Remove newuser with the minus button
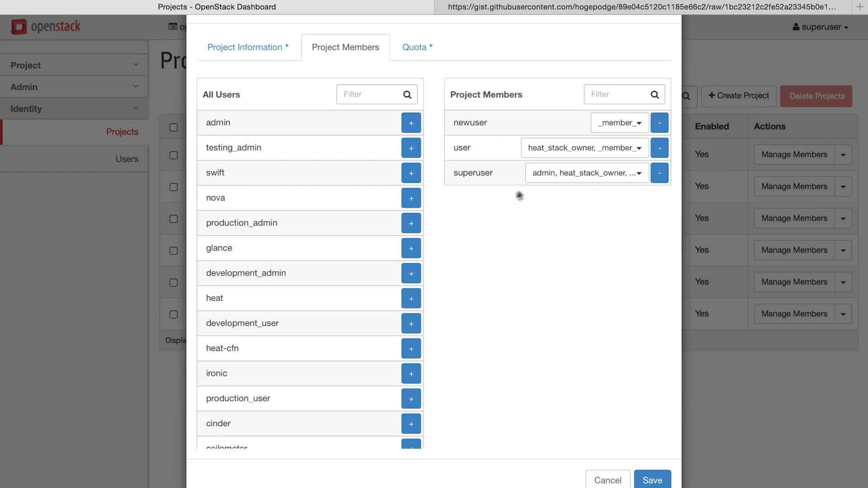The height and width of the screenshot is (488, 868). coord(659,123)
